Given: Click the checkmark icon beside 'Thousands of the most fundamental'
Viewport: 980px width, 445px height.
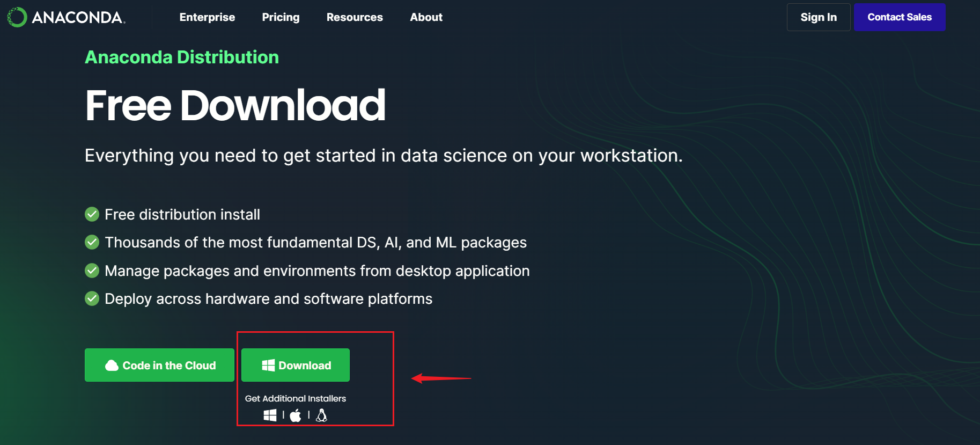Looking at the screenshot, I should 92,243.
